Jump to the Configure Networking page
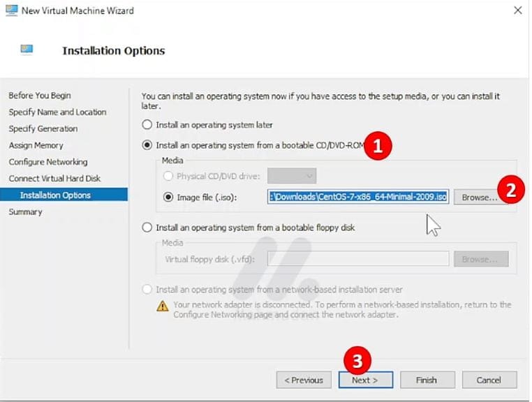The height and width of the screenshot is (402, 532). pos(48,162)
